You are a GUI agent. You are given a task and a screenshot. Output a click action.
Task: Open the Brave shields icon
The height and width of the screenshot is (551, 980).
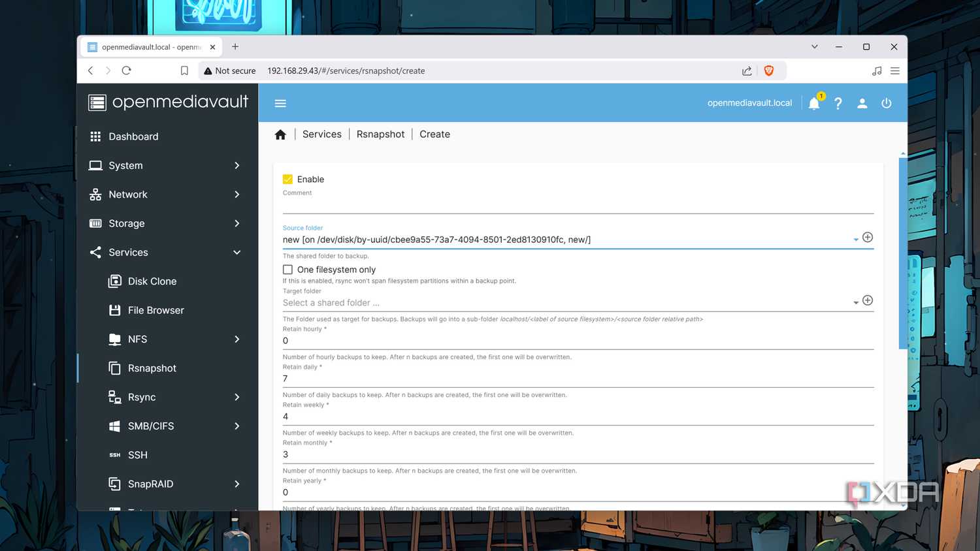pyautogui.click(x=769, y=71)
